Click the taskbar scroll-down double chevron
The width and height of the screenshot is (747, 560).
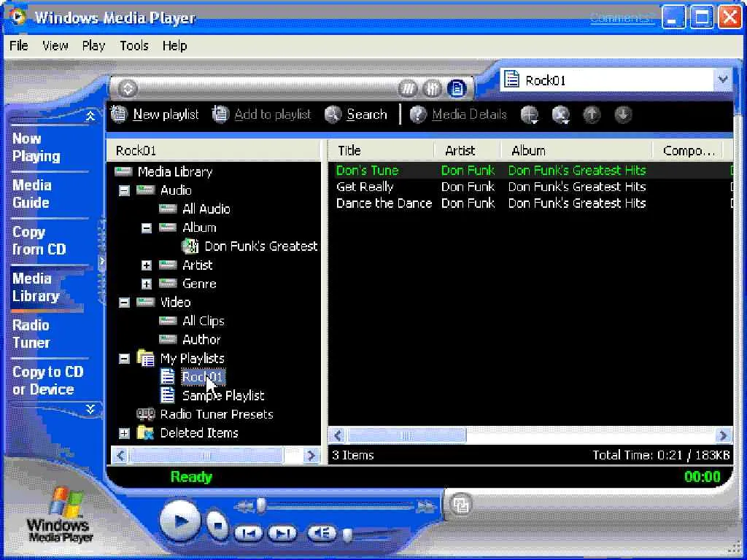point(90,409)
